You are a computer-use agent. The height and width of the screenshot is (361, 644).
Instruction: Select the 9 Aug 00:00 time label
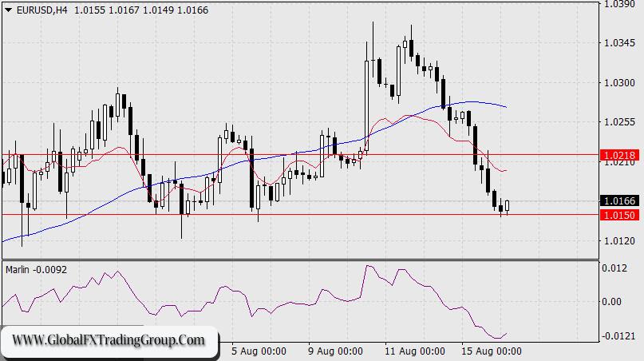pyautogui.click(x=335, y=351)
